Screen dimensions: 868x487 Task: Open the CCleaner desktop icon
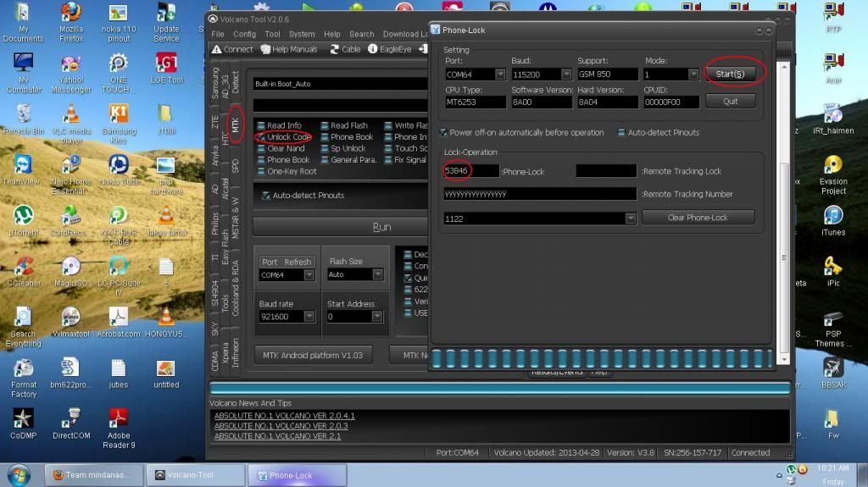[x=23, y=264]
